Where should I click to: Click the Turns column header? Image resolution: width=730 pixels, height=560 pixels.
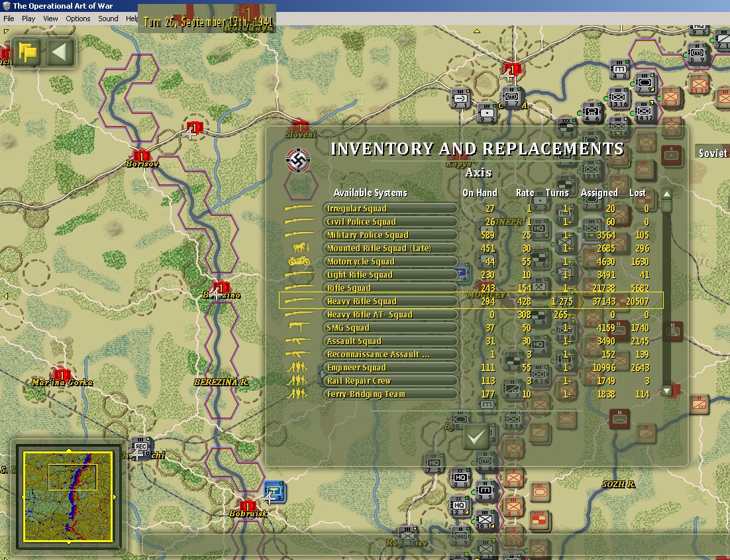click(557, 193)
